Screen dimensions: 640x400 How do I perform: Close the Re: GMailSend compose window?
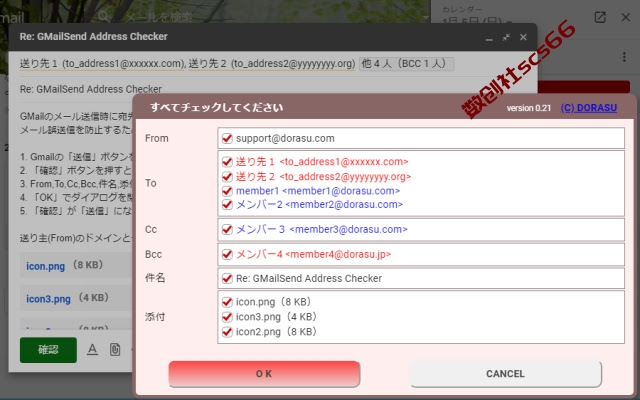tap(523, 37)
